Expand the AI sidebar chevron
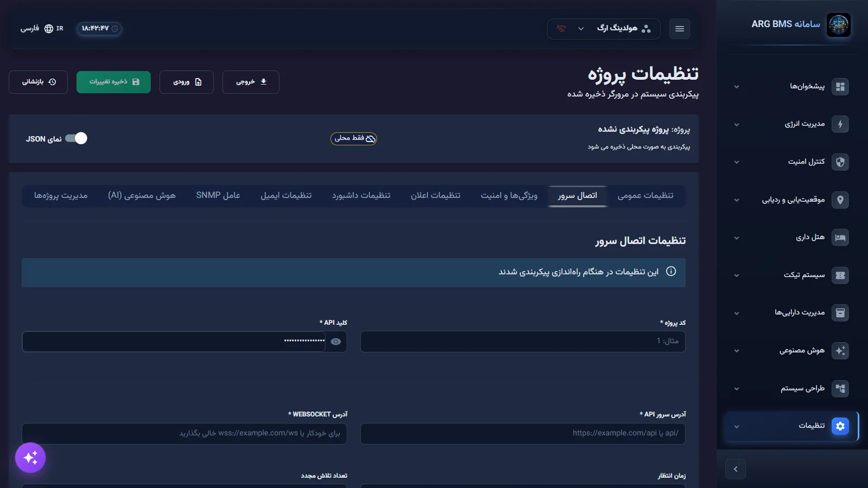Screen dimensions: 868x488 (737, 351)
